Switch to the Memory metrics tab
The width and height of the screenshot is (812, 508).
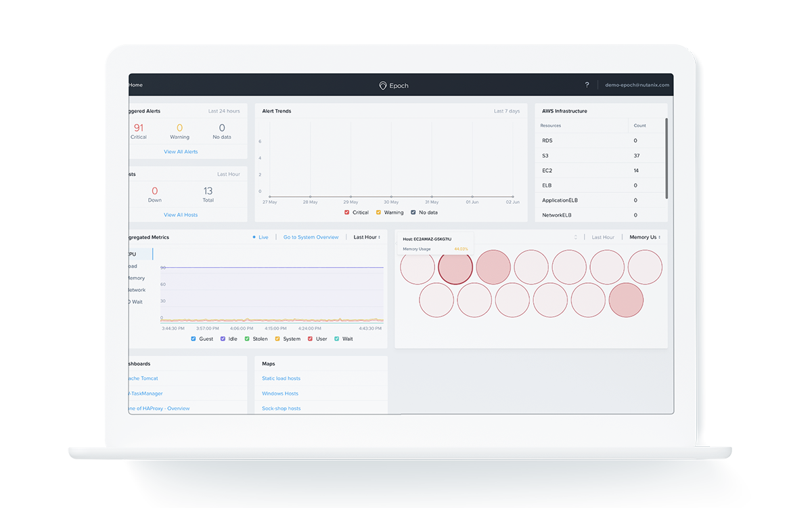[x=136, y=278]
